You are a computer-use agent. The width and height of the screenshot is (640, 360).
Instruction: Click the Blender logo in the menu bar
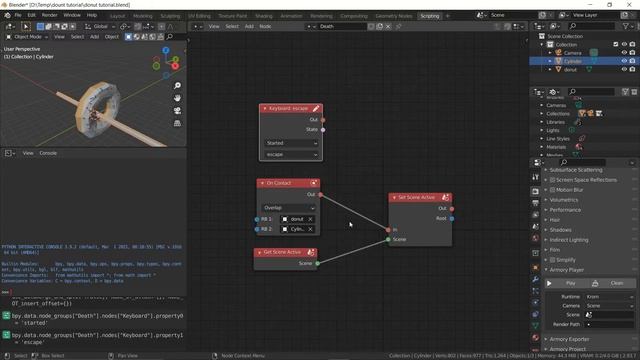coord(7,15)
